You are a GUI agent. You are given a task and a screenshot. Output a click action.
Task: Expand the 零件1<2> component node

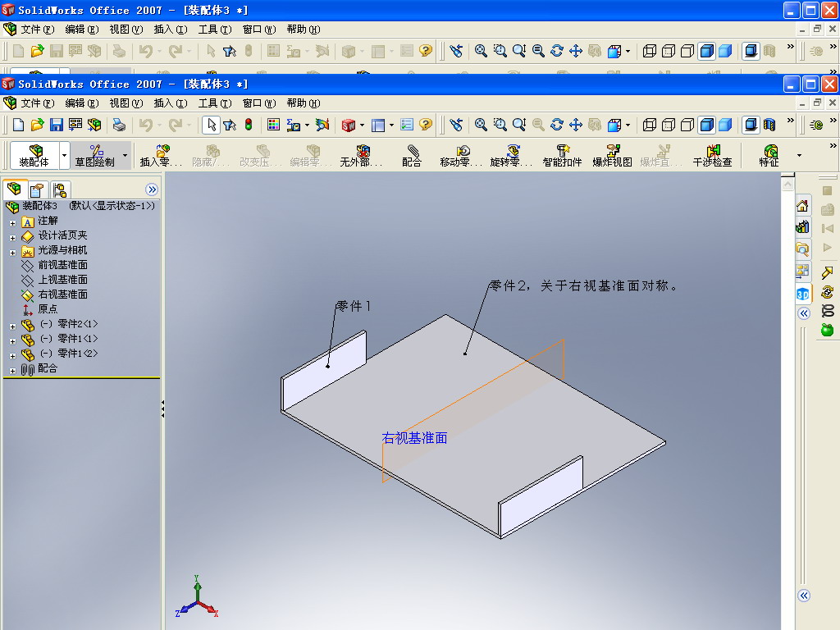point(12,356)
